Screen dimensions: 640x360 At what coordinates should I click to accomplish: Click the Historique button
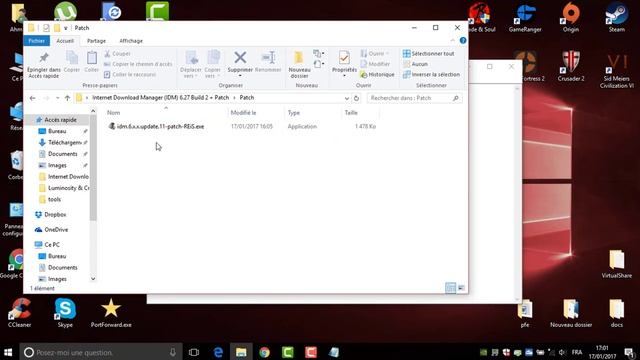[377, 75]
